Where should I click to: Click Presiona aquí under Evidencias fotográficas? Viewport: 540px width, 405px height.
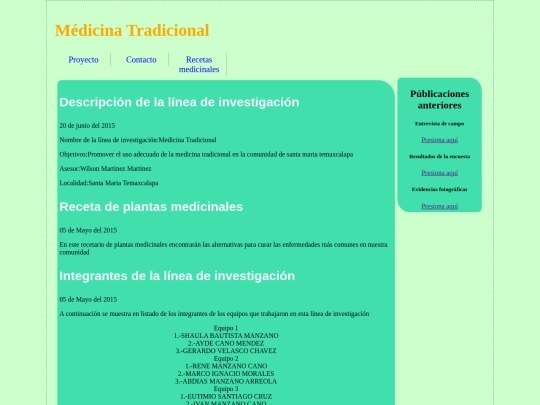(x=439, y=206)
